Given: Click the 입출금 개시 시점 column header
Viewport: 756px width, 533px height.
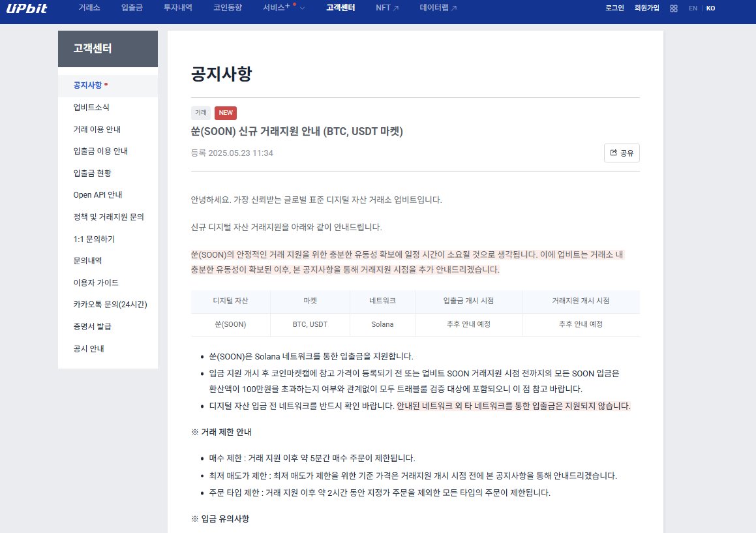Looking at the screenshot, I should click(468, 301).
